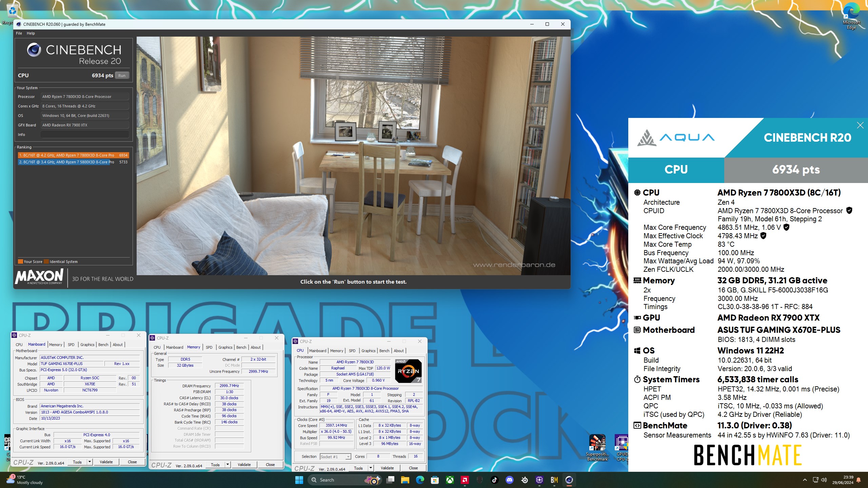Click Tools button in processor CPU-Z window
Screen dimensions: 868x488
click(358, 468)
